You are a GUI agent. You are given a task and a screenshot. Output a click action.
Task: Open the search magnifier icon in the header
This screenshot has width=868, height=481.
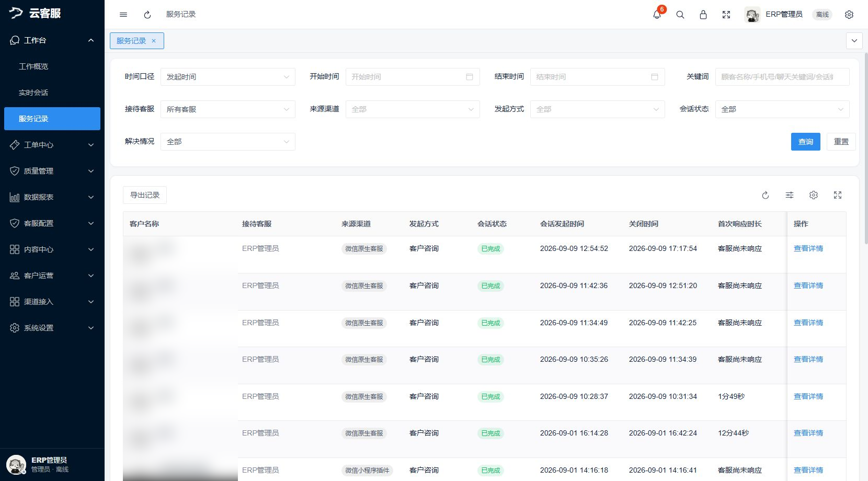click(680, 15)
